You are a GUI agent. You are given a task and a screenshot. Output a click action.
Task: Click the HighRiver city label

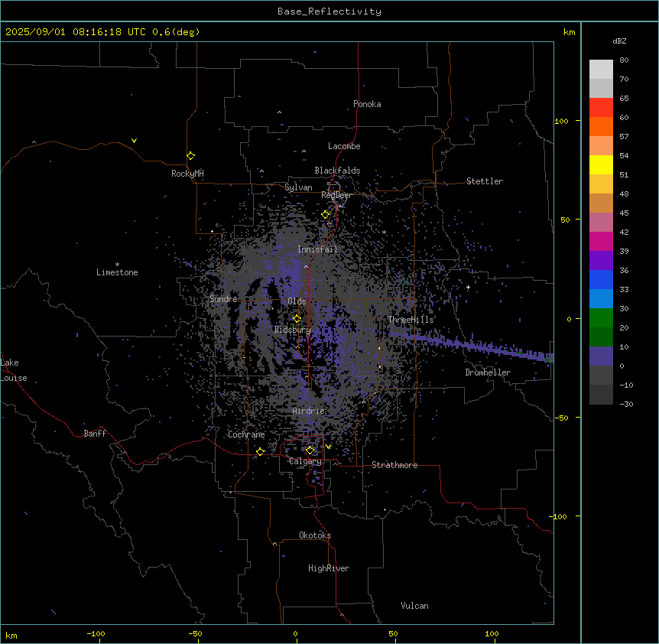coord(329,568)
